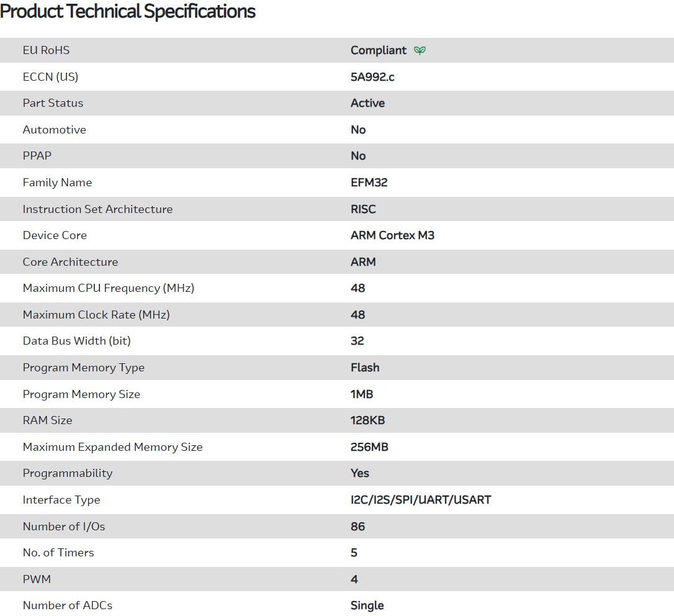Click the PWM row label
Viewport: 674px width, 616px height.
[x=37, y=579]
